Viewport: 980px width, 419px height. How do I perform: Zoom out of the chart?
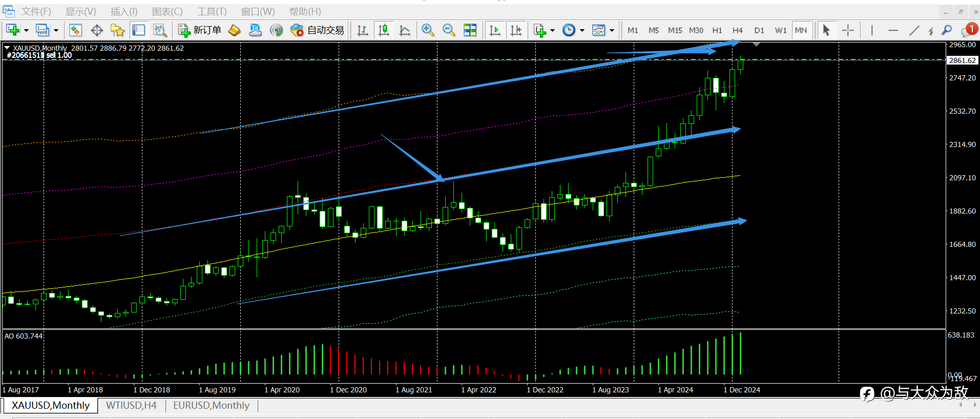point(449,30)
